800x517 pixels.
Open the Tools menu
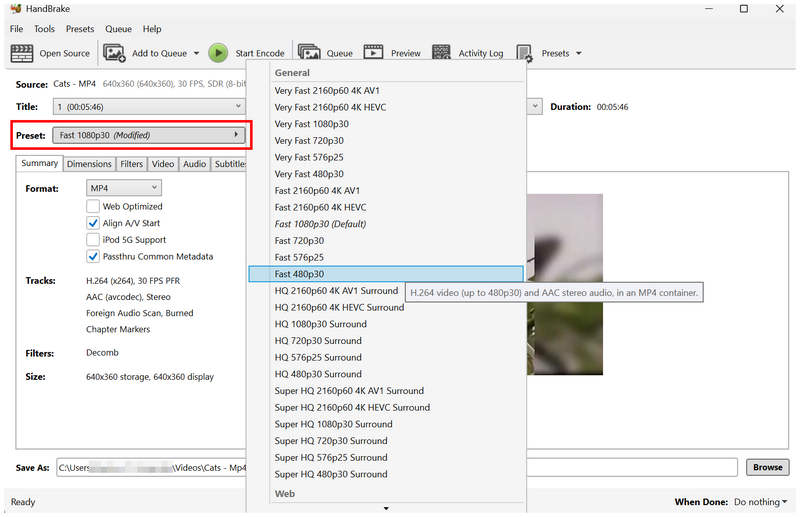pyautogui.click(x=44, y=29)
